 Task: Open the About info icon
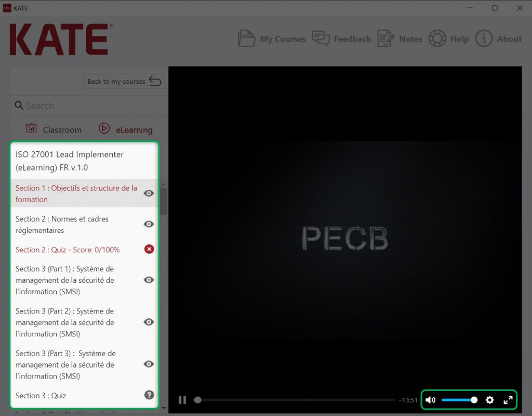pyautogui.click(x=484, y=38)
